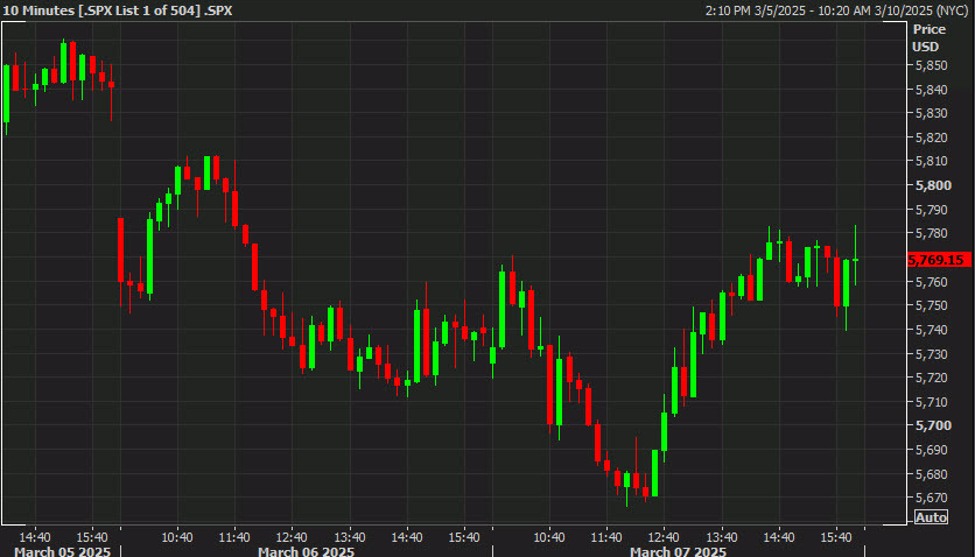Click the 5,780 price axis label
The image size is (975, 557).
tap(931, 234)
